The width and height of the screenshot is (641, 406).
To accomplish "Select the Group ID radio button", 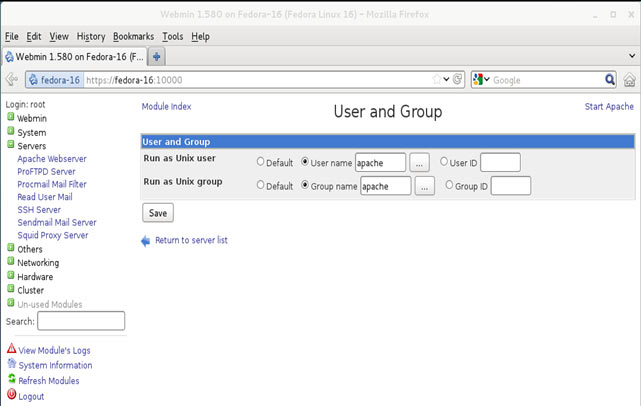I will [x=449, y=185].
